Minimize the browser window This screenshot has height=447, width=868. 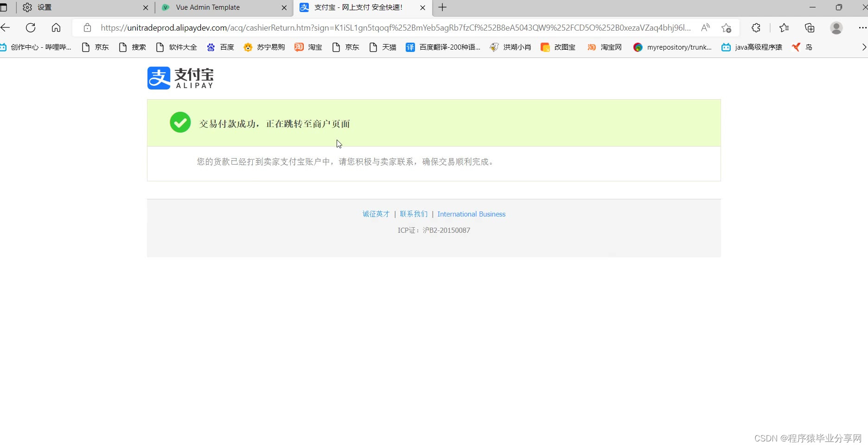point(812,7)
